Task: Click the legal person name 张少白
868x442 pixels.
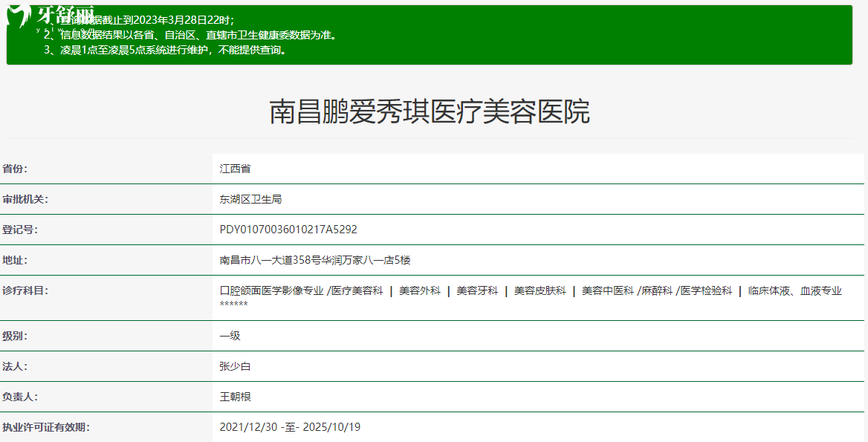Action: (x=235, y=366)
